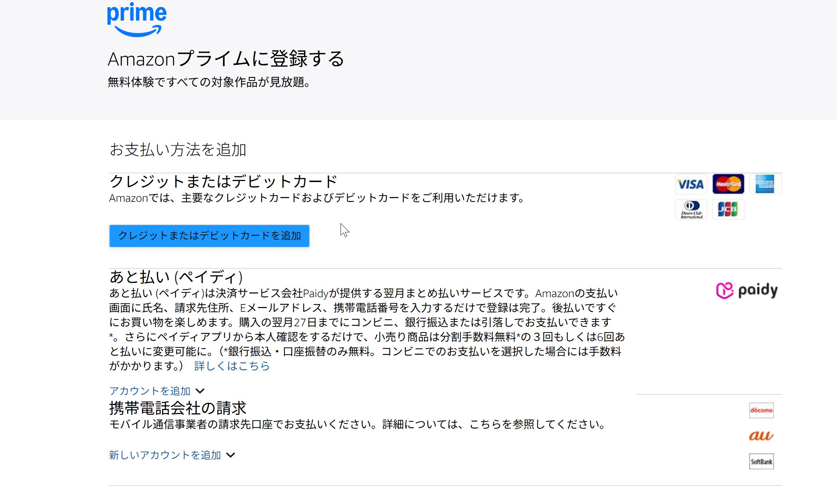Image resolution: width=837 pixels, height=504 pixels.
Task: Click the MasterCard logo icon
Action: pyautogui.click(x=728, y=184)
